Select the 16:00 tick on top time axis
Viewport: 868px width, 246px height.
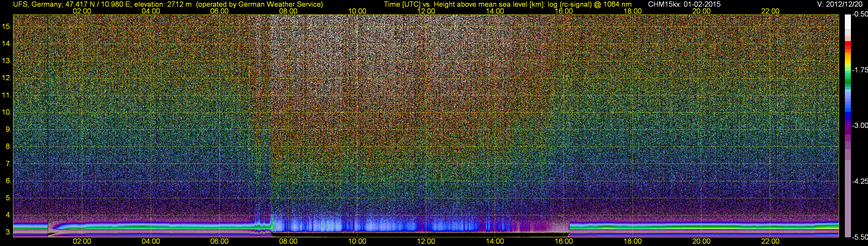564,11
